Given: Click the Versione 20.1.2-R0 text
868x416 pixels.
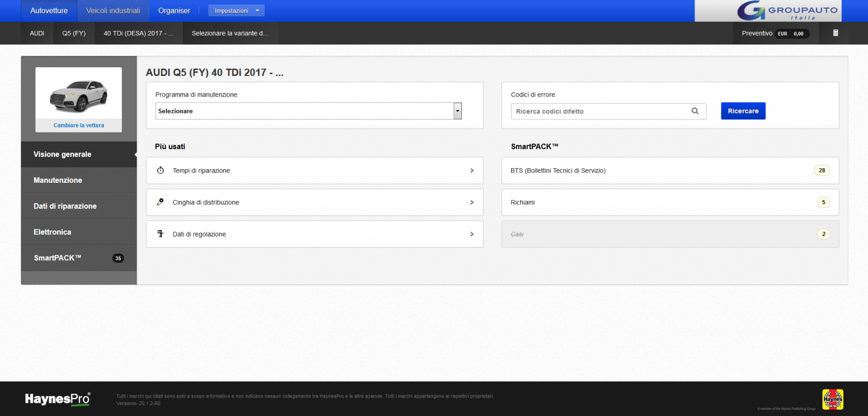Looking at the screenshot, I should [x=138, y=404].
